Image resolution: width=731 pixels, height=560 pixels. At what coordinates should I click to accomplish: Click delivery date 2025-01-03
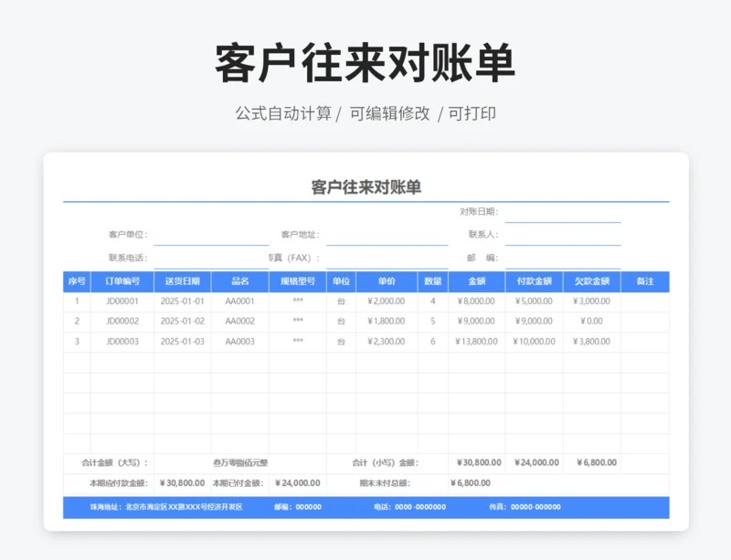pos(182,342)
